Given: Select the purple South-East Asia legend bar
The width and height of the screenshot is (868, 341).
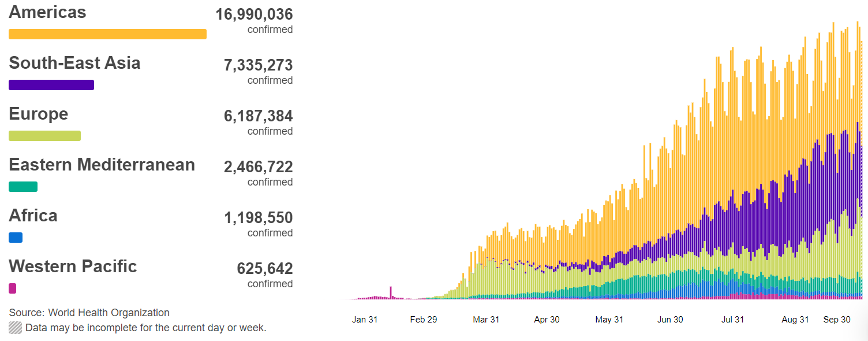Looking at the screenshot, I should [x=51, y=85].
